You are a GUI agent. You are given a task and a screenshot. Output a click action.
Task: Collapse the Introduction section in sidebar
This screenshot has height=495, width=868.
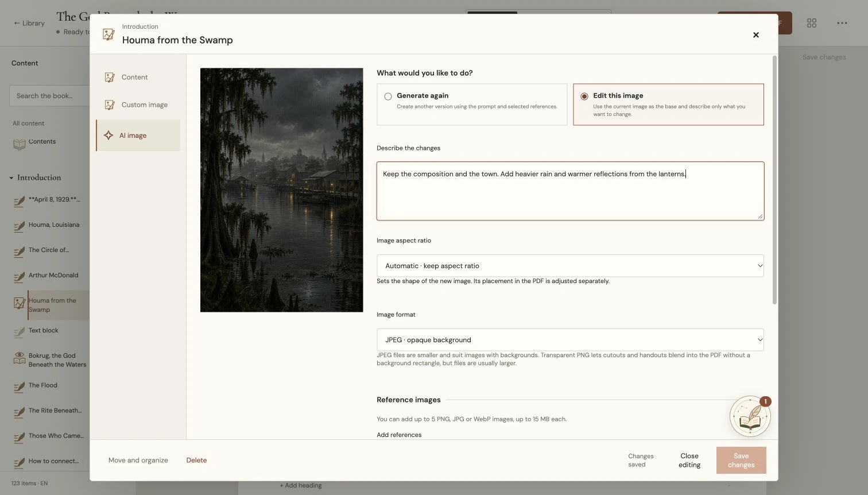pos(11,178)
